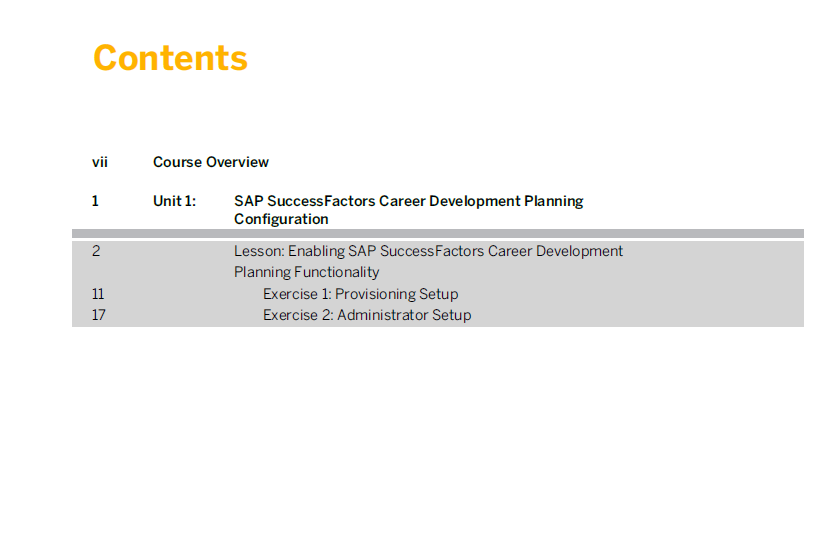Click the bold word Configuration

coord(281,219)
